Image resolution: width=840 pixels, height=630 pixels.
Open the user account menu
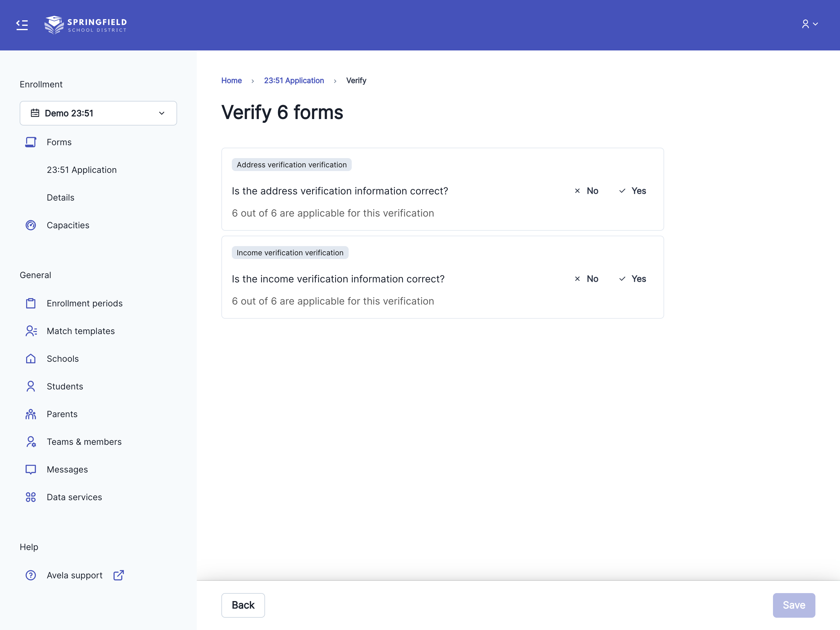pyautogui.click(x=809, y=24)
